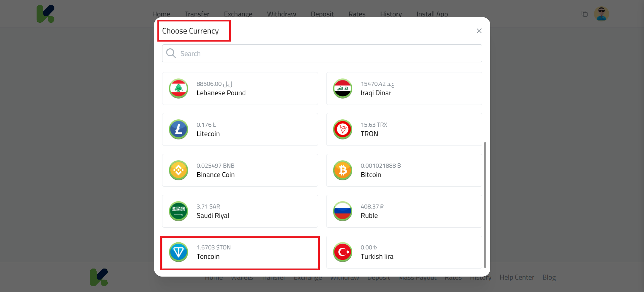Click the Ruble flag icon

pyautogui.click(x=343, y=211)
